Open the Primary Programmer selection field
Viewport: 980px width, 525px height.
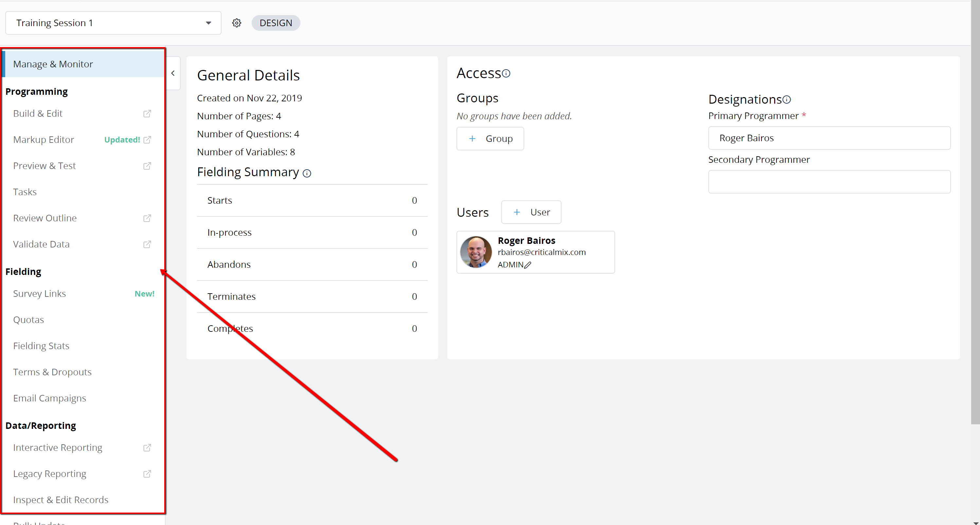pyautogui.click(x=829, y=138)
